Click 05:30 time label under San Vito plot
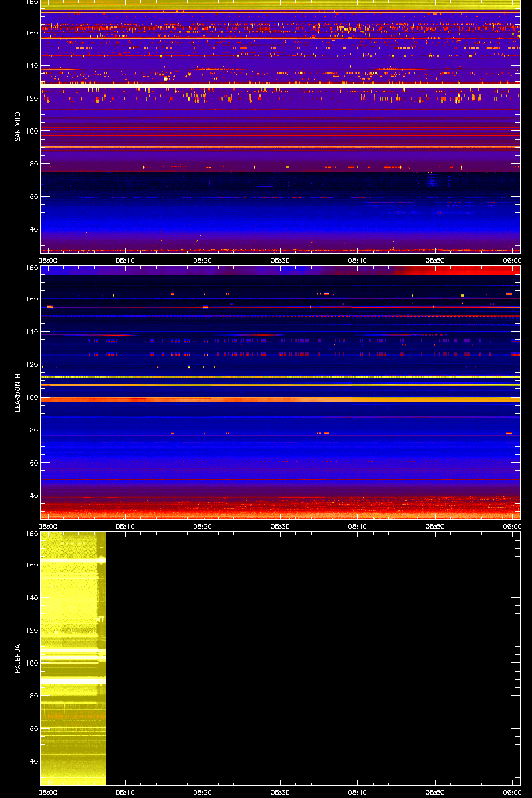Image resolution: width=532 pixels, height=798 pixels. click(280, 261)
